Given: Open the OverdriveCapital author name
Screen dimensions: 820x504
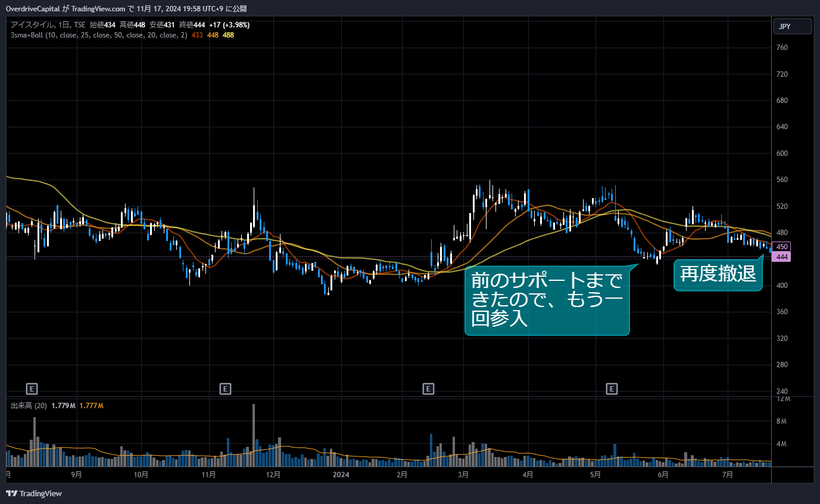Looking at the screenshot, I should click(33, 8).
